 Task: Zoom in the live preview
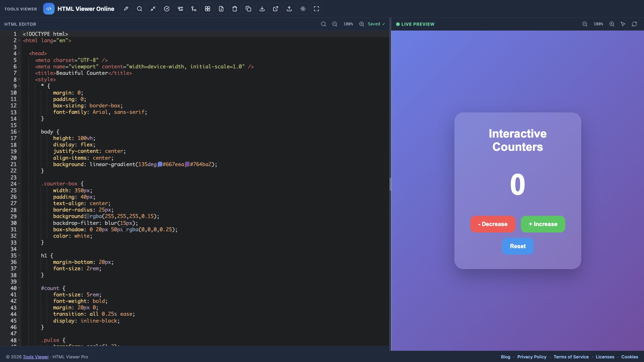pos(612,24)
